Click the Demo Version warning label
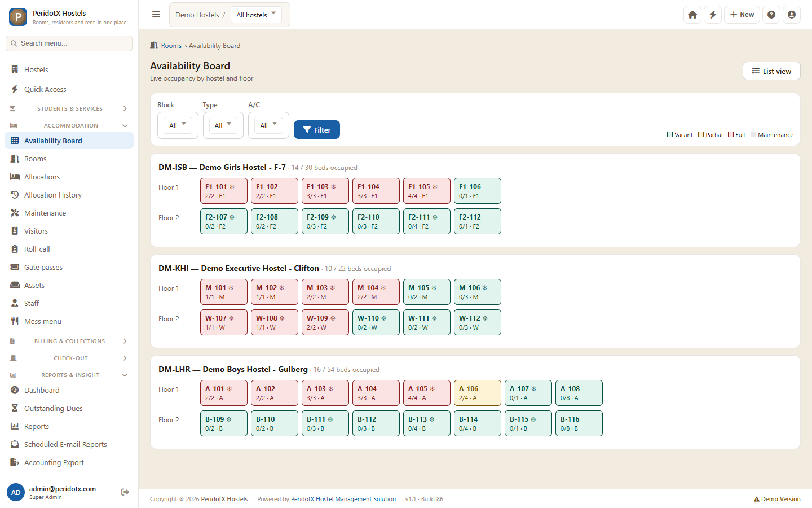Image resolution: width=812 pixels, height=508 pixels. coord(777,499)
